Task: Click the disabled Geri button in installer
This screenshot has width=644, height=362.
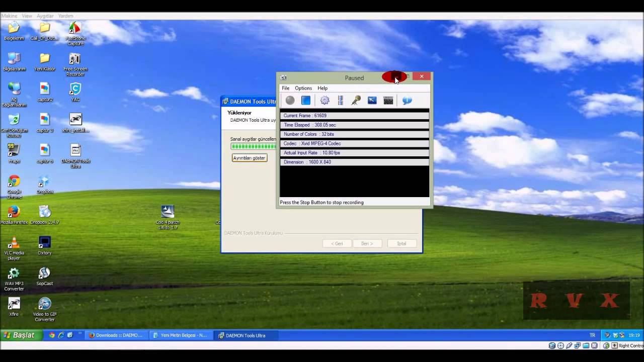Action: pos(337,243)
